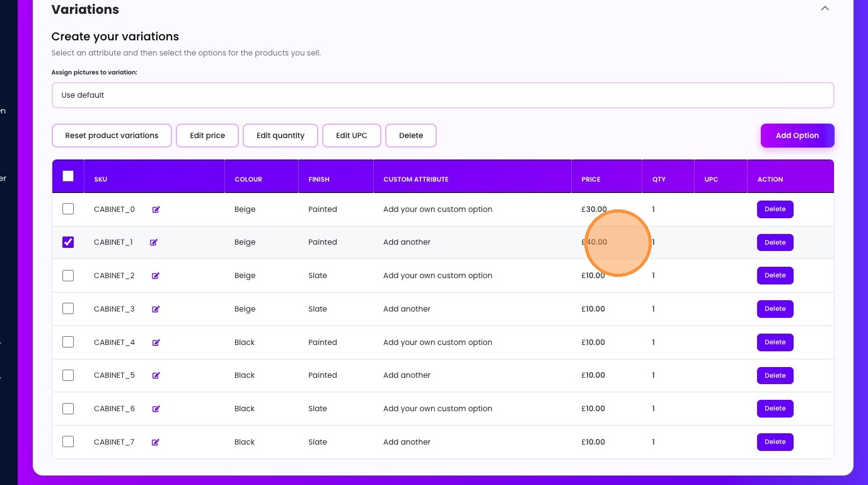Click the Edit UPC button
Image resolution: width=868 pixels, height=485 pixels.
(351, 136)
